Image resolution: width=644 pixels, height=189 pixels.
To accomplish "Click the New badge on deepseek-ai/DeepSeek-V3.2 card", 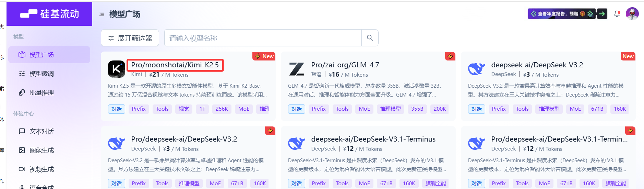I will coord(628,56).
